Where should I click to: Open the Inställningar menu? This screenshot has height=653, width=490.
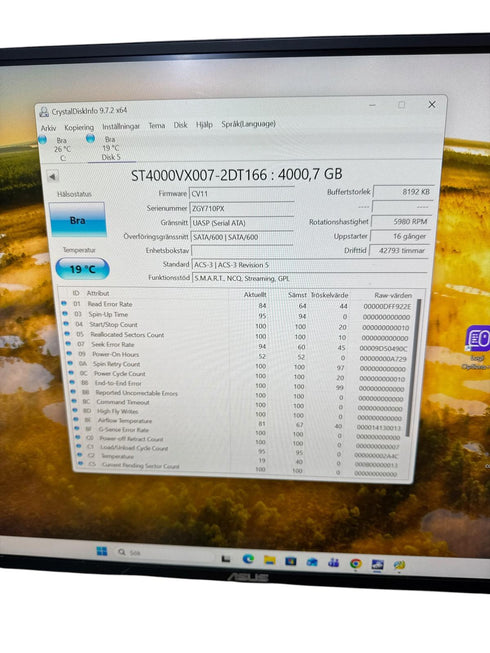point(121,126)
